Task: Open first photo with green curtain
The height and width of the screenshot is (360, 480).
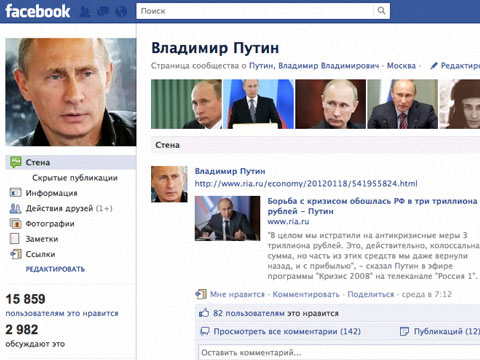Action: (186, 104)
